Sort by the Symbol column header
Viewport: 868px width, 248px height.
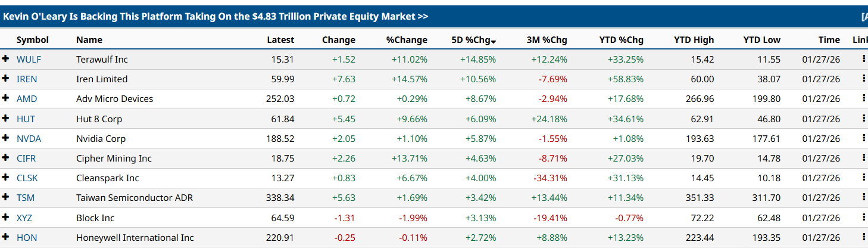32,40
